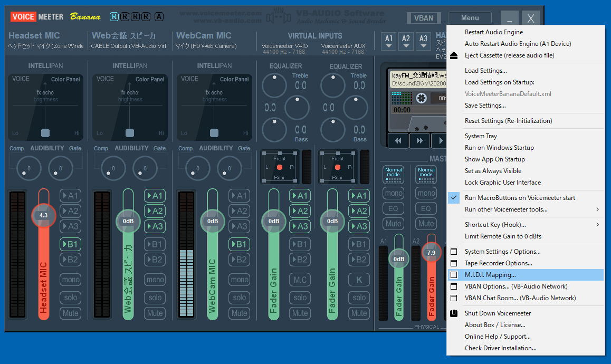Toggle A1 routing on Headset MIC strip
The height and width of the screenshot is (364, 611).
71,196
